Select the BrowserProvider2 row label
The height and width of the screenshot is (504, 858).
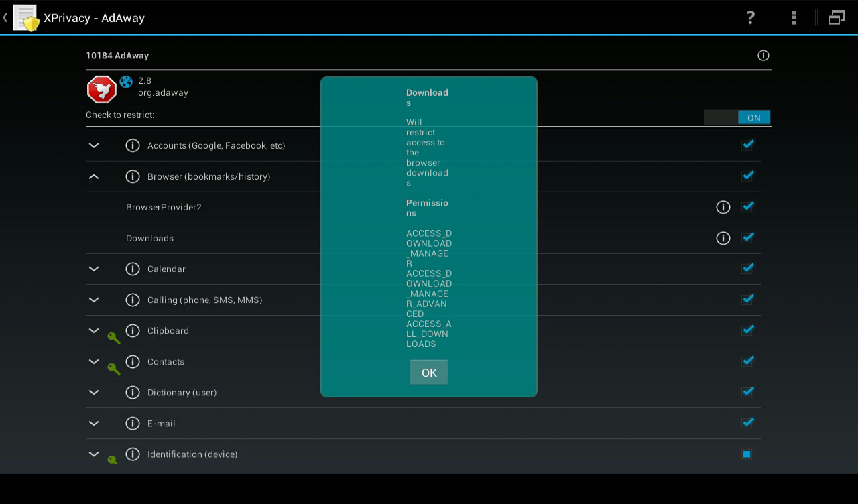click(164, 207)
